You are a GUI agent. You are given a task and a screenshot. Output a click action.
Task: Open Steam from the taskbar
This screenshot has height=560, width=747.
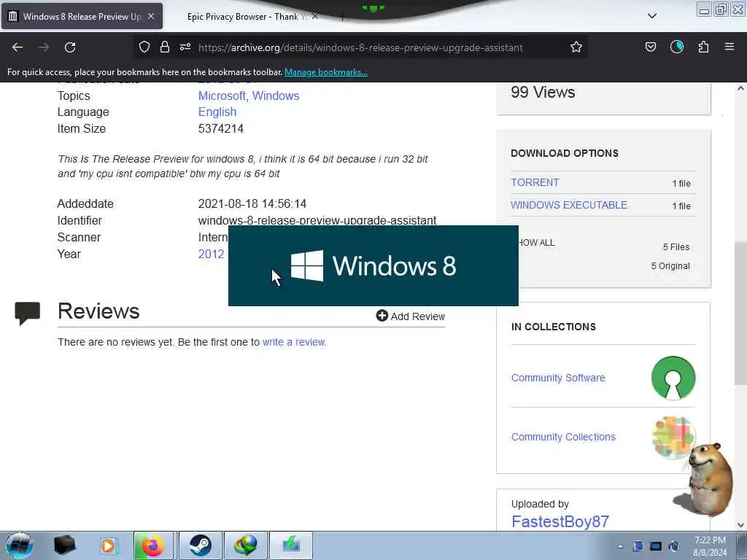(201, 545)
